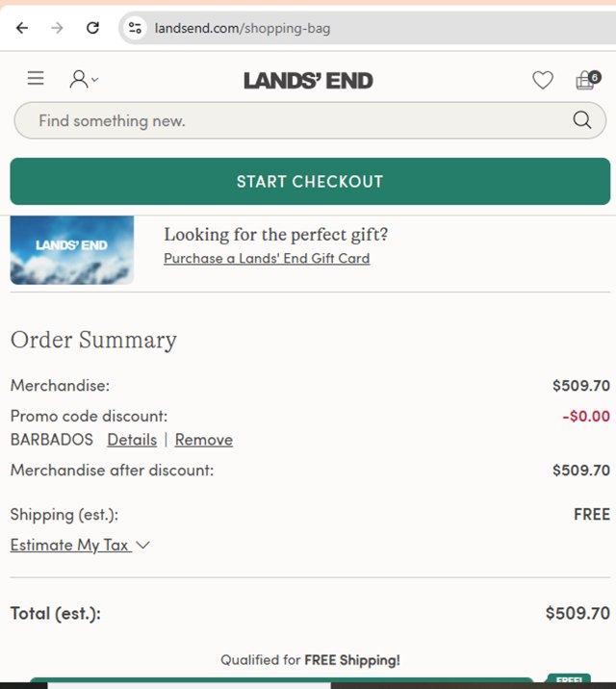This screenshot has width=616, height=689.
Task: Open the account dropdown chevron
Action: [94, 80]
